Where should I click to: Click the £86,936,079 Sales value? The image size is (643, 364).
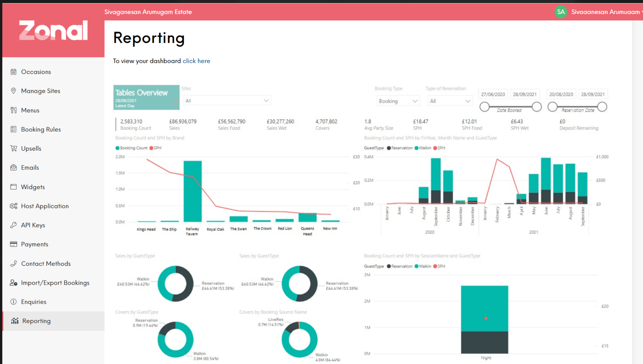click(183, 121)
